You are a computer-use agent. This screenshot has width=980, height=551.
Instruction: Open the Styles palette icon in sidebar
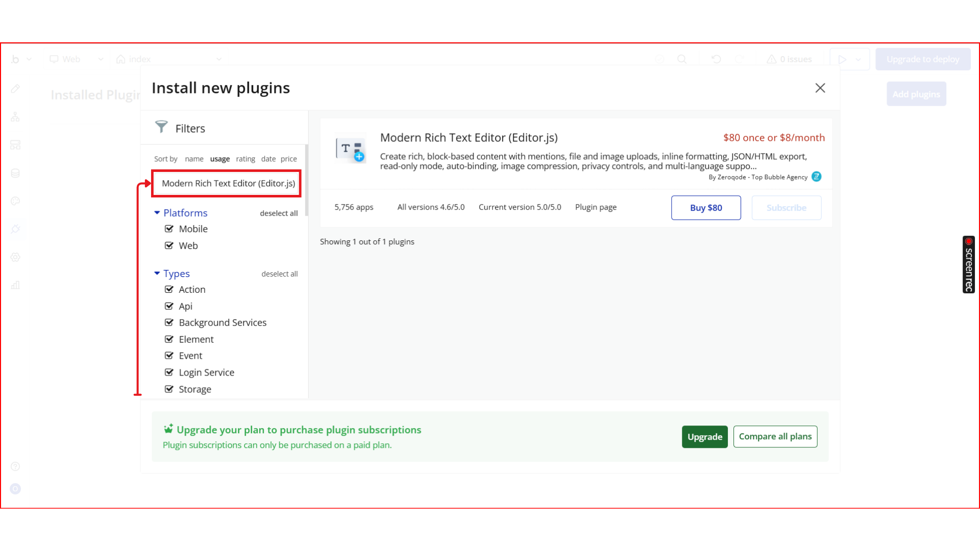[x=15, y=201]
